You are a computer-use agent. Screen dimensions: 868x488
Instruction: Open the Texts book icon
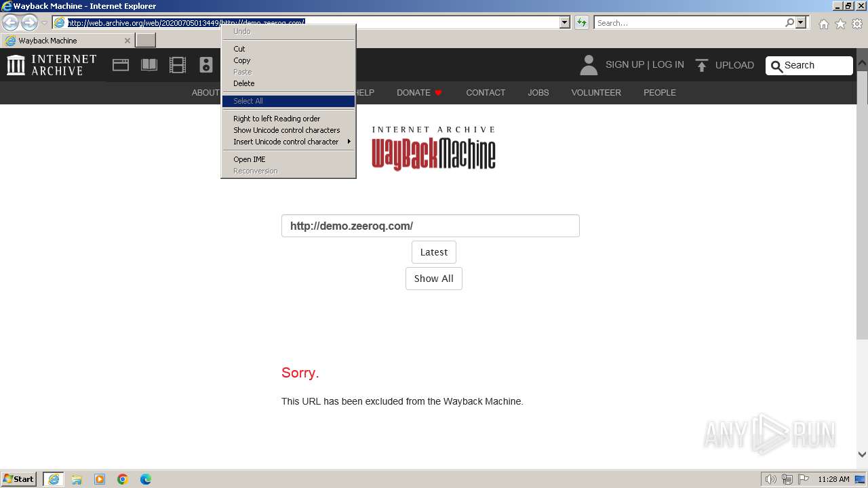149,65
